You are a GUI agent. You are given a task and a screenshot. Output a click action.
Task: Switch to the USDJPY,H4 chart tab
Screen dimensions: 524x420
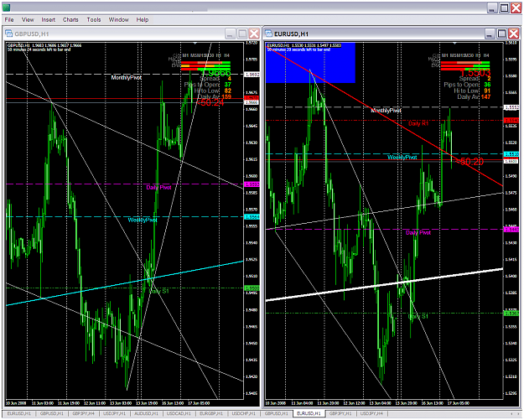click(371, 413)
